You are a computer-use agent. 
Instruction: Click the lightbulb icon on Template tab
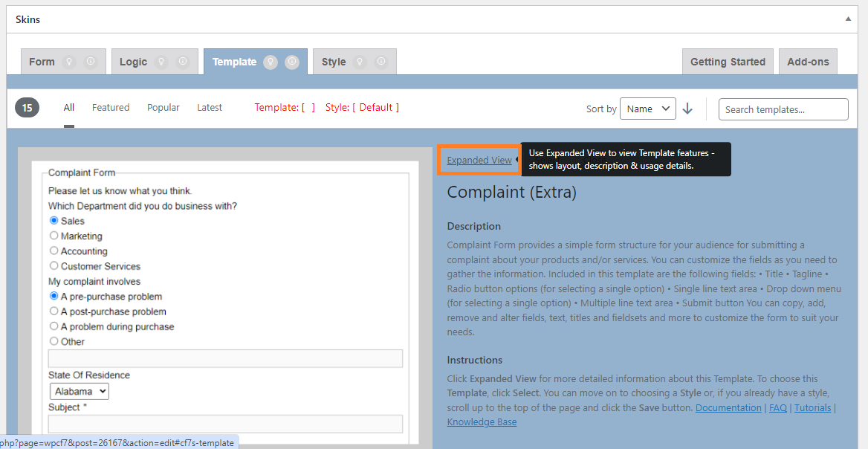pos(271,62)
